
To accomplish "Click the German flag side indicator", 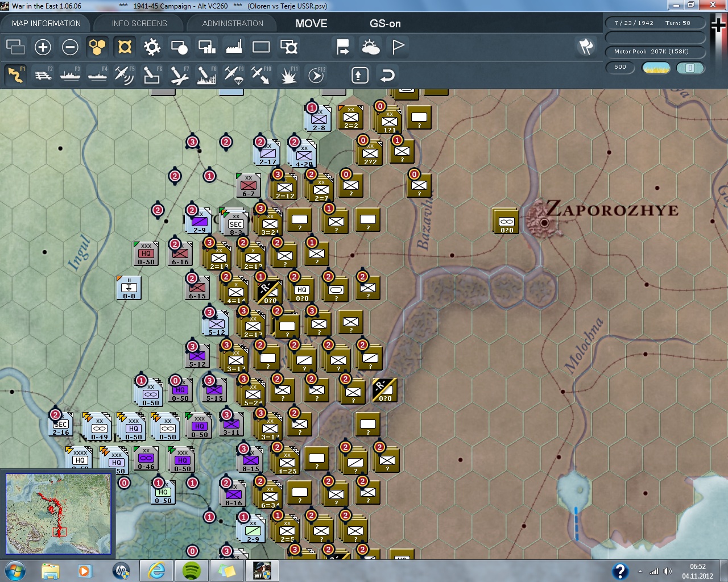I will pyautogui.click(x=718, y=24).
